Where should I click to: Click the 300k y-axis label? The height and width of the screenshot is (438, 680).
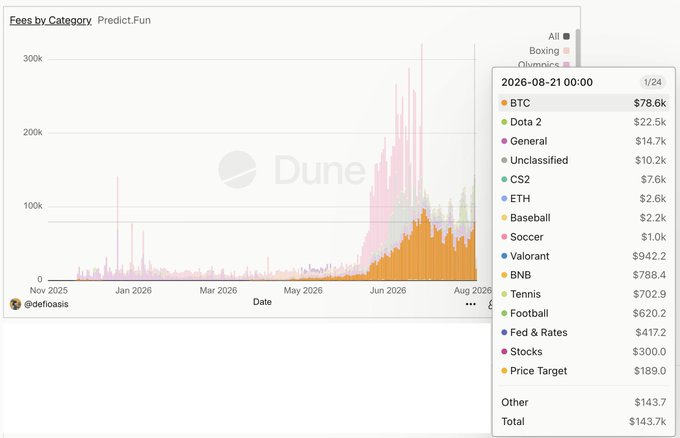[x=33, y=59]
